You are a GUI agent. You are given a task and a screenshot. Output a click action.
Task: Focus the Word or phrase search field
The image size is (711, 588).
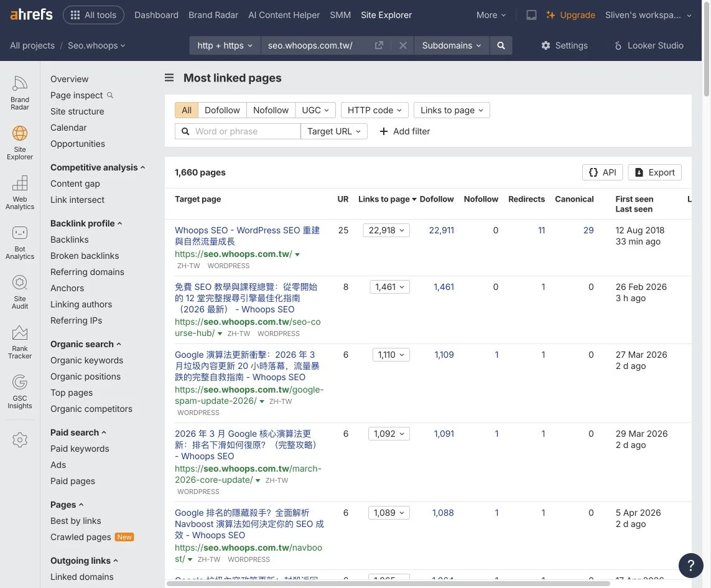(238, 131)
